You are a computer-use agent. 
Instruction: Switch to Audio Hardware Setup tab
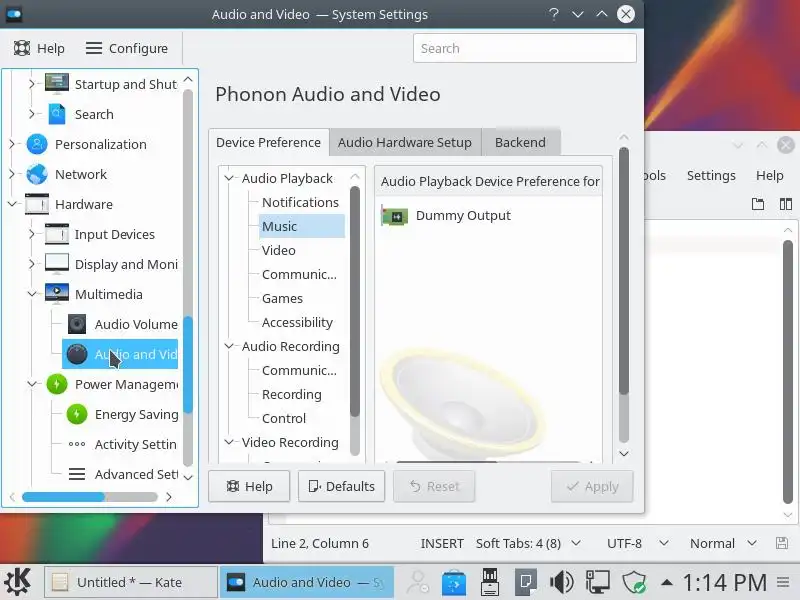click(405, 142)
